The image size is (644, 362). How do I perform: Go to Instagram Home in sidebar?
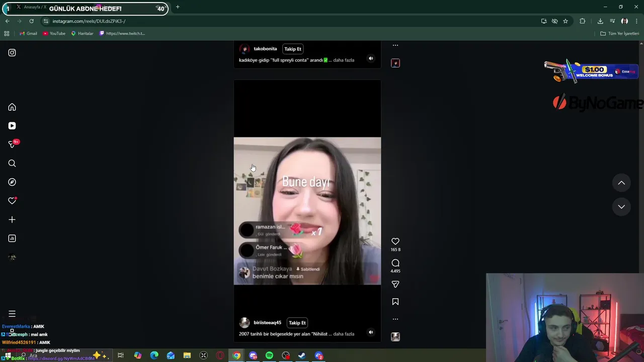tap(12, 107)
